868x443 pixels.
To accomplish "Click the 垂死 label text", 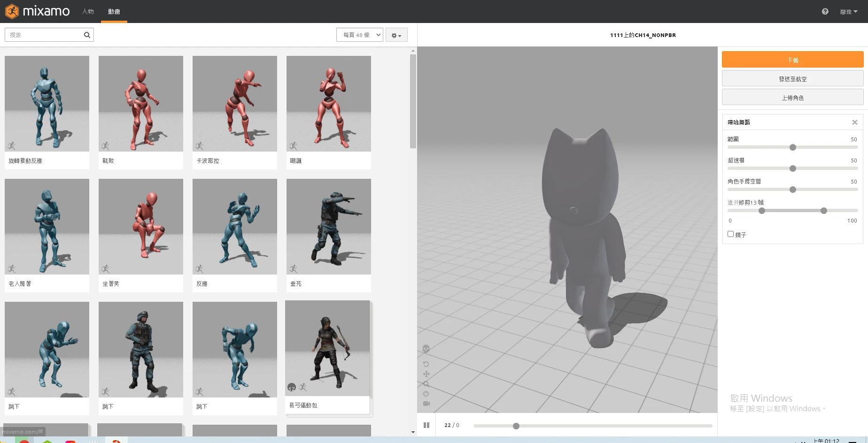I will pyautogui.click(x=296, y=283).
